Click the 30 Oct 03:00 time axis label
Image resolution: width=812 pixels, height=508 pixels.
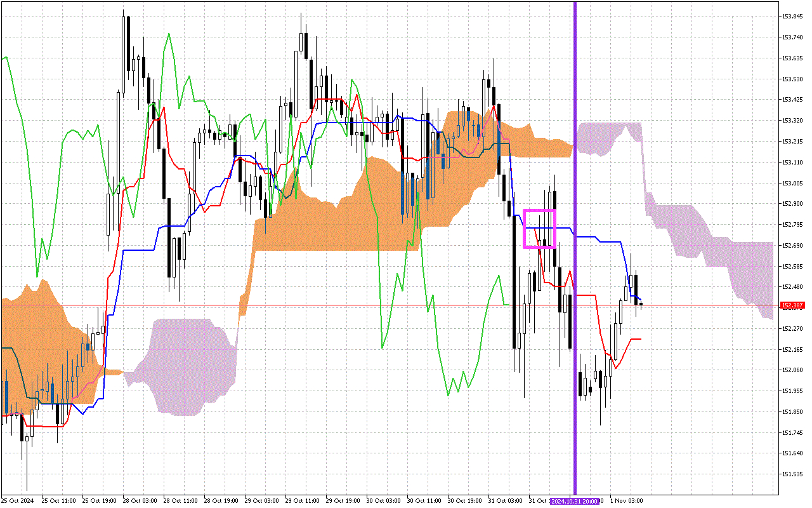click(383, 501)
